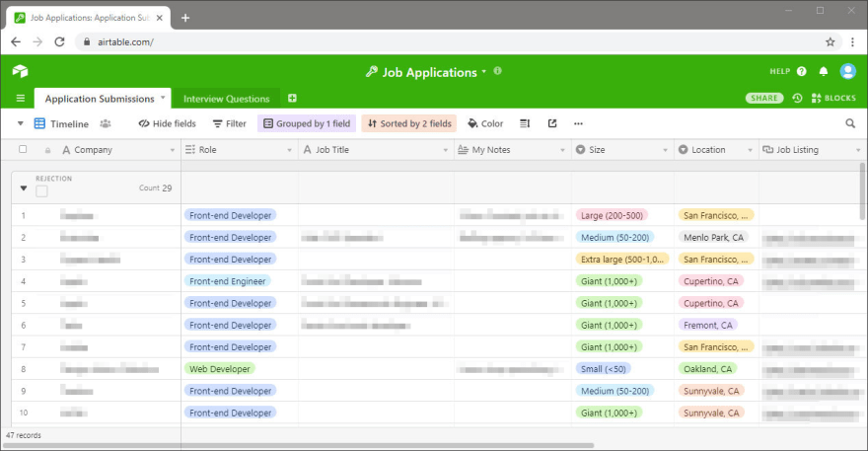Screen dimensions: 868x451
Task: Open Size column dropdown arrow
Action: (x=666, y=150)
